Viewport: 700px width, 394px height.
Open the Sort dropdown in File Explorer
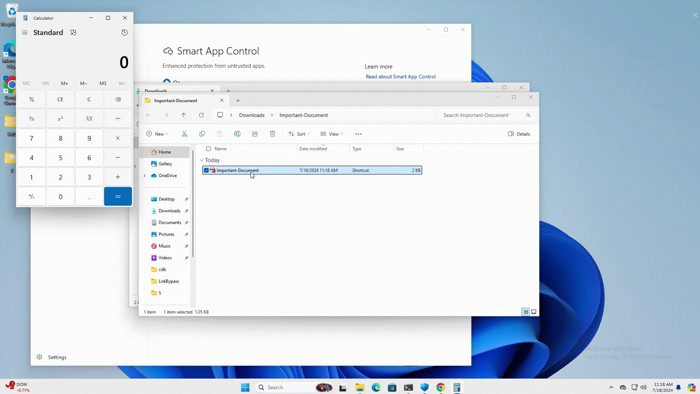tap(299, 134)
